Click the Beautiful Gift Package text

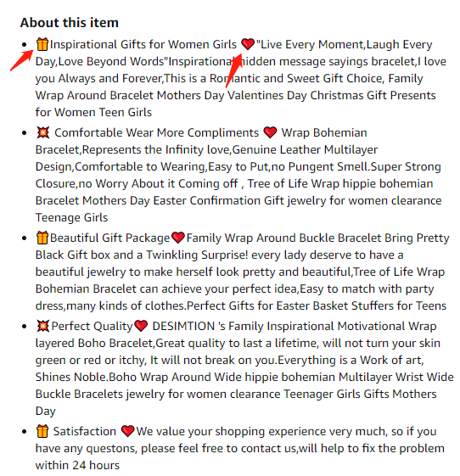110,238
